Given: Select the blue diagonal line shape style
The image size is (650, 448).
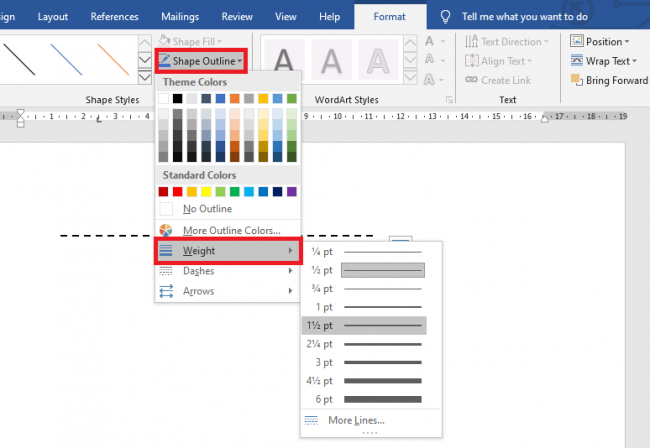Looking at the screenshot, I should pyautogui.click(x=66, y=63).
